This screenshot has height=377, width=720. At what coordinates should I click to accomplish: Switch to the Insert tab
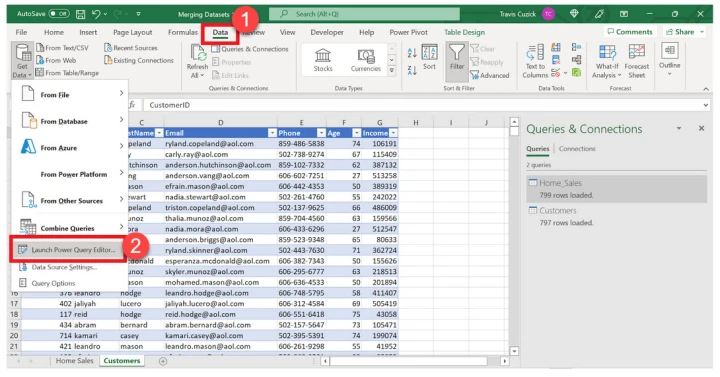click(x=88, y=32)
